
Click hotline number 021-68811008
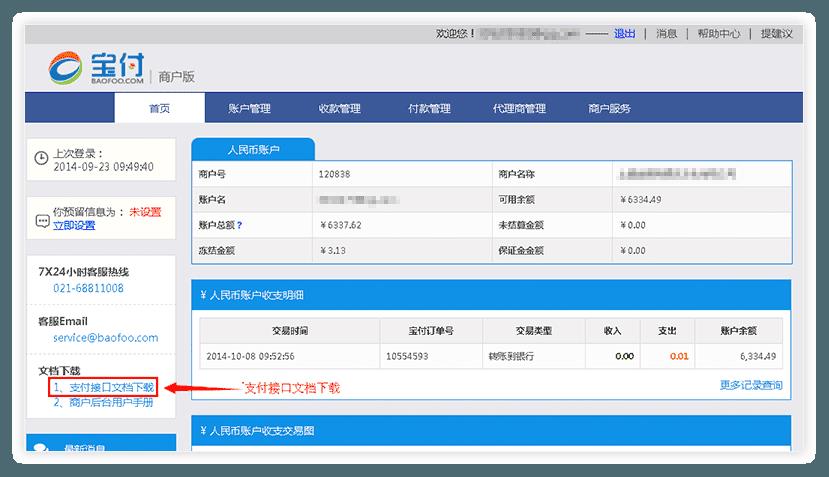coord(88,288)
